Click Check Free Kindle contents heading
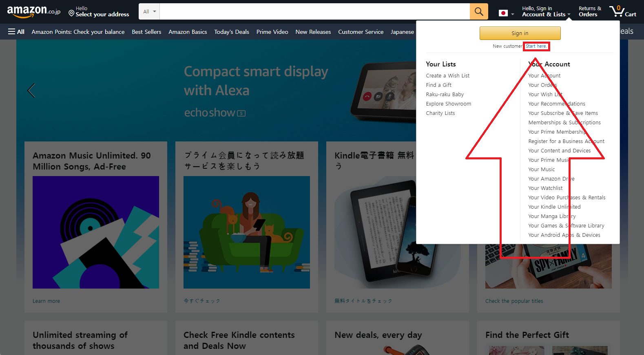This screenshot has height=355, width=644. coord(239,340)
